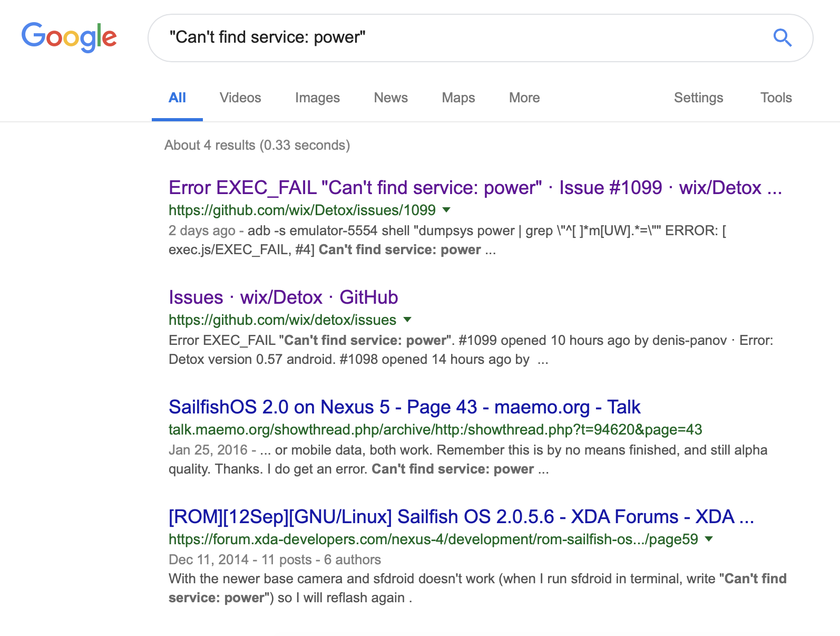The width and height of the screenshot is (840, 636).
Task: Click the github.com/wix/Detox/issues/1099 URL
Action: (301, 210)
